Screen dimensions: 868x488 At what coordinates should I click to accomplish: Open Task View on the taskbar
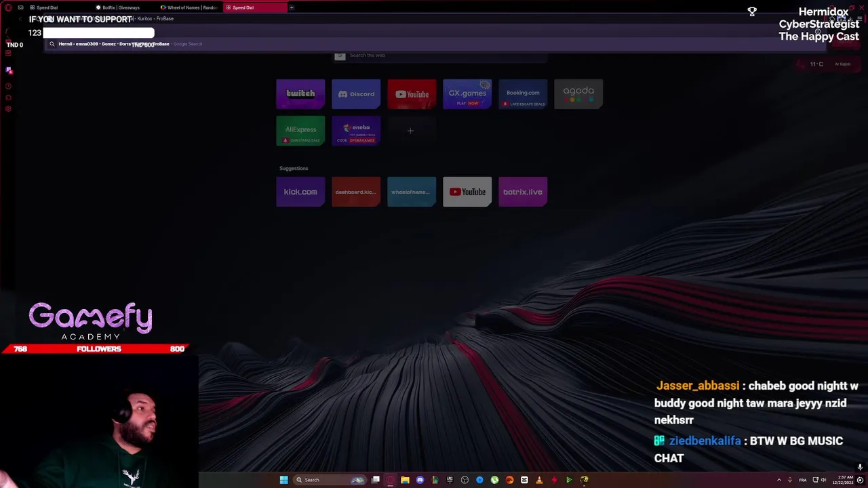376,480
